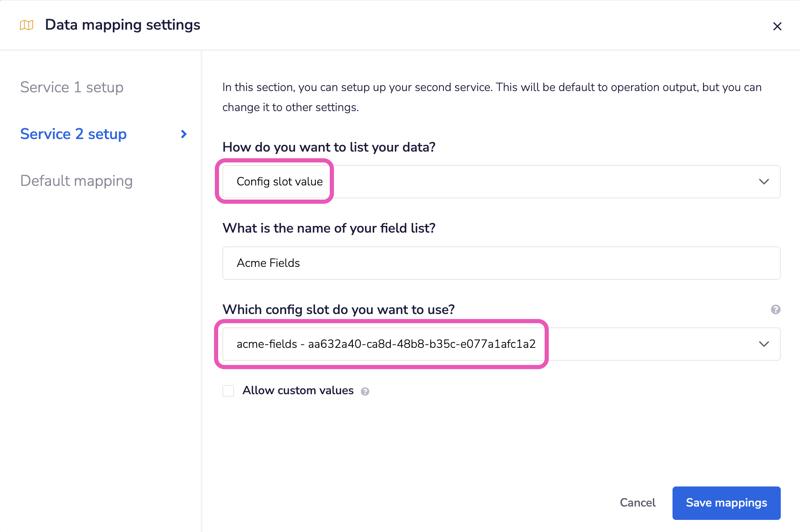Click the orange map icon in the dialog header

tap(26, 25)
